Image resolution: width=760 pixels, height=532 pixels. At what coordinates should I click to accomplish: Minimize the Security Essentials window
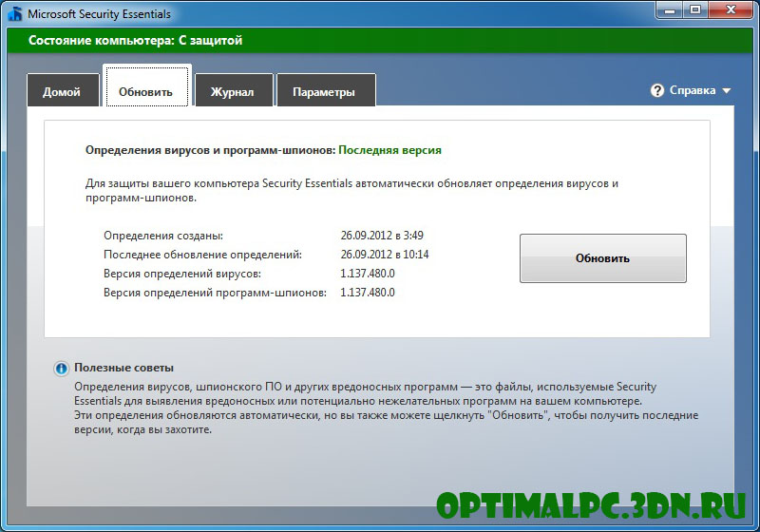(x=670, y=10)
